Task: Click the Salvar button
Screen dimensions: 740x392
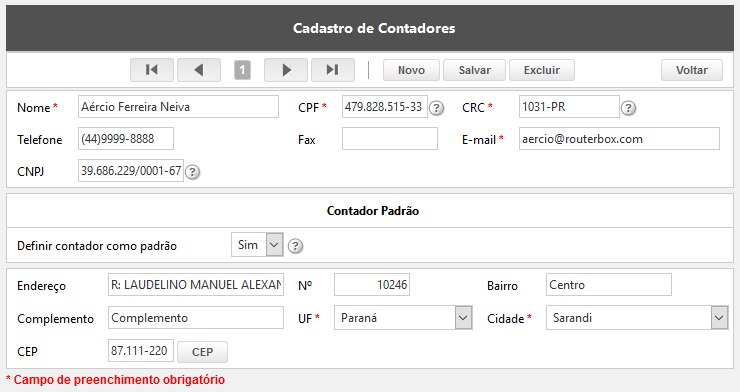Action: pos(474,70)
